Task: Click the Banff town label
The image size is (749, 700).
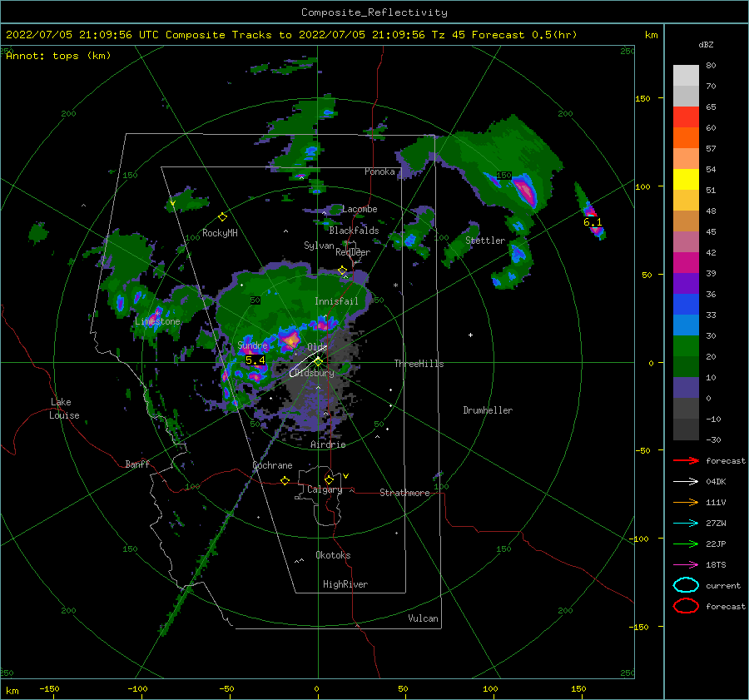Action: 137,464
